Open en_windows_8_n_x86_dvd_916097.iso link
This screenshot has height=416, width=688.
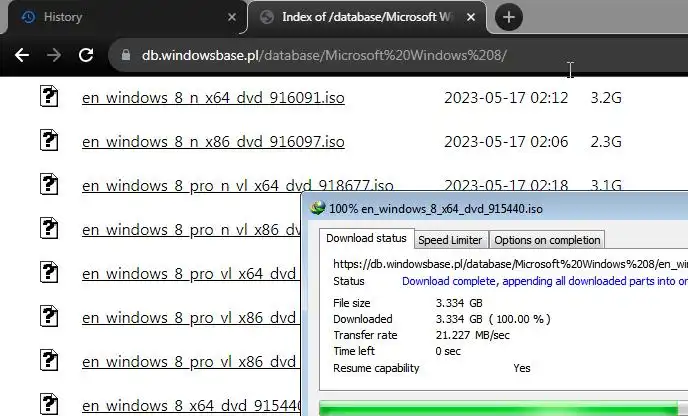click(213, 141)
